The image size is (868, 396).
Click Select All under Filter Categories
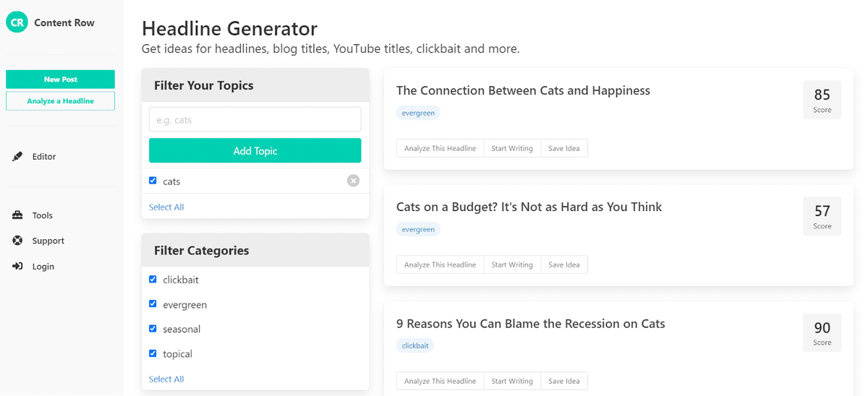(166, 379)
